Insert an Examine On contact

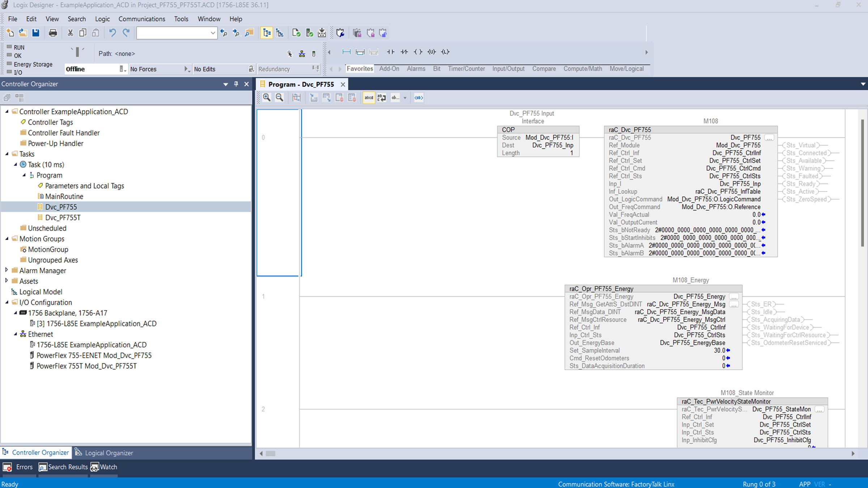click(391, 52)
